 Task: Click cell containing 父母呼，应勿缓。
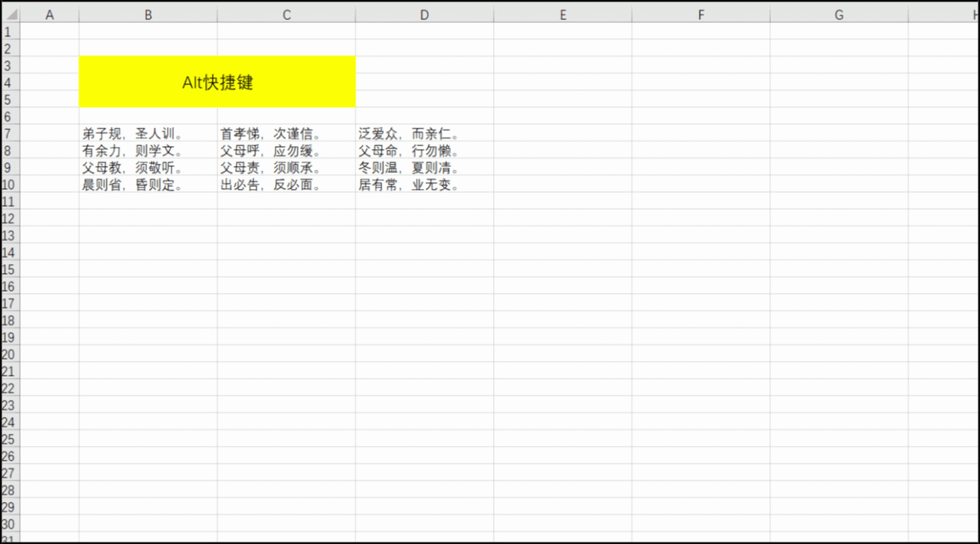(270, 151)
